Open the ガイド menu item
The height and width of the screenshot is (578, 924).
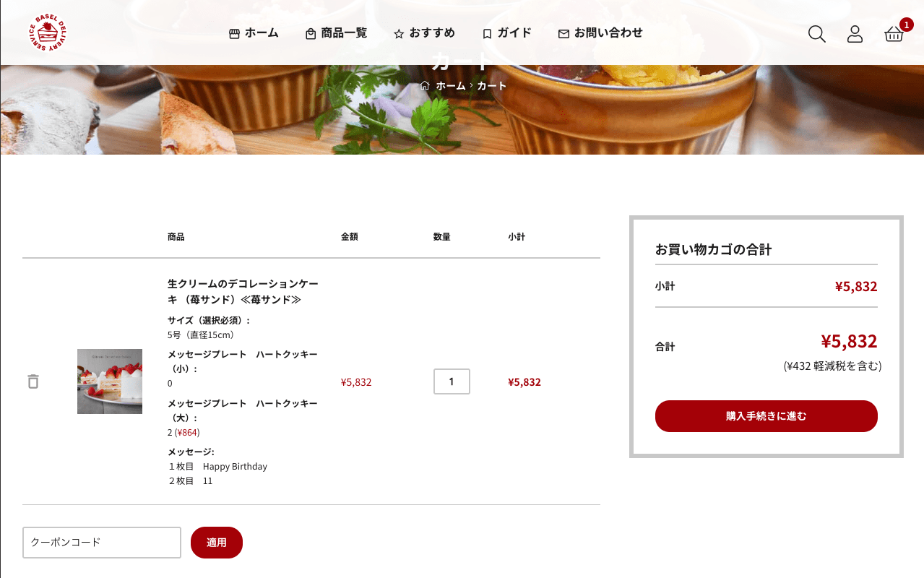point(506,33)
